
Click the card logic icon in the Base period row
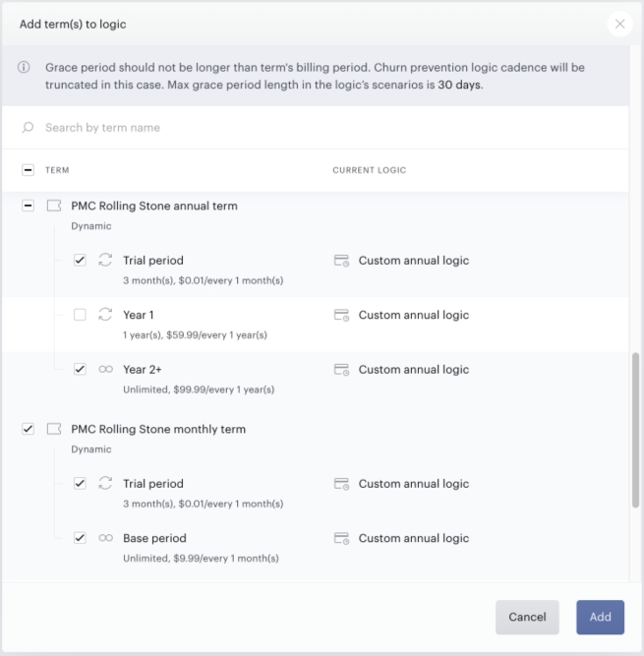click(341, 538)
